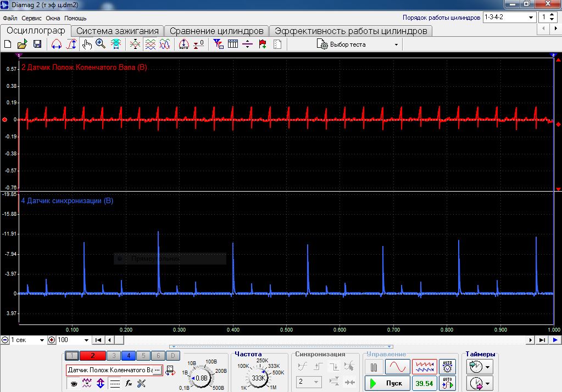
Task: Open the Файл menu
Action: click(10, 18)
